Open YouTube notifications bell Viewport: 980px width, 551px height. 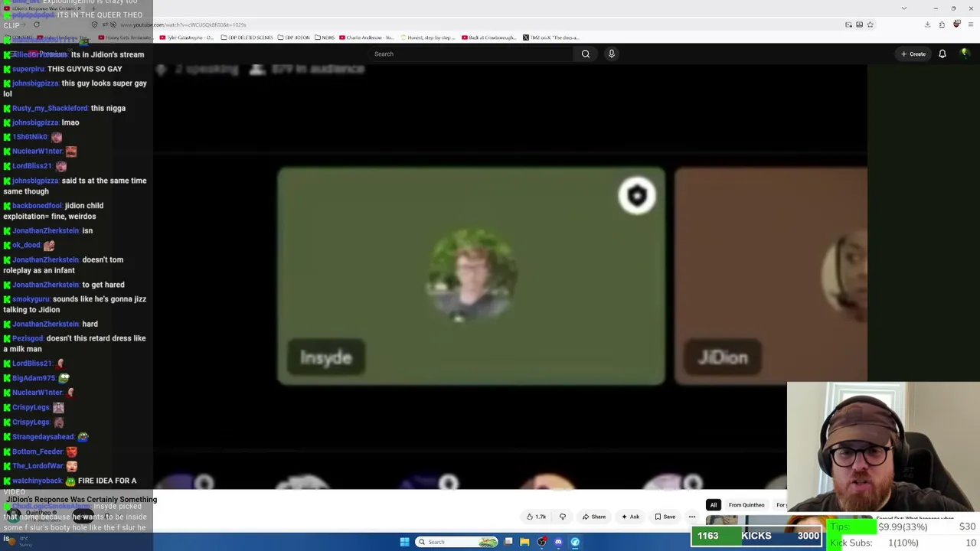click(x=942, y=54)
